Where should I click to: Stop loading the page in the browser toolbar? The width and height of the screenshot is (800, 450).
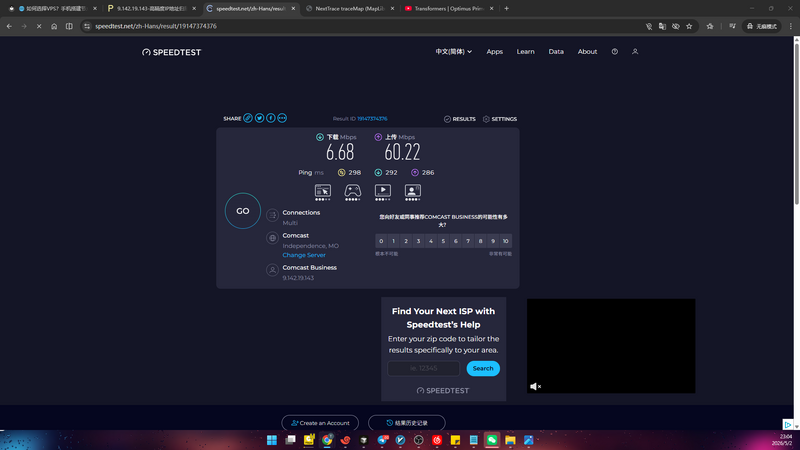click(x=39, y=26)
